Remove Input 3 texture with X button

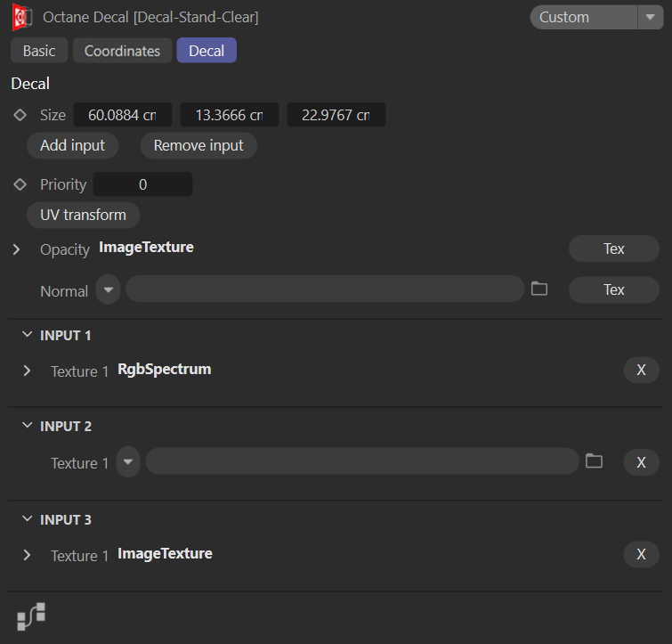(x=641, y=554)
